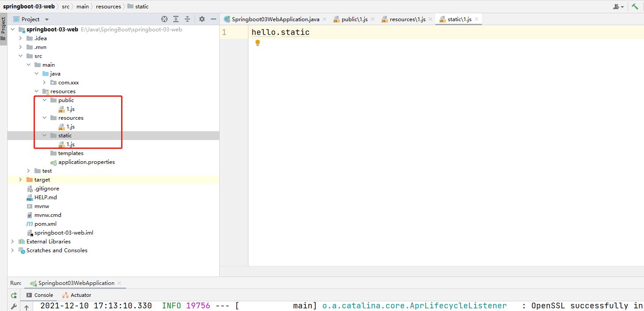Click resources in the breadcrumb bar
This screenshot has height=311, width=644.
tap(108, 7)
